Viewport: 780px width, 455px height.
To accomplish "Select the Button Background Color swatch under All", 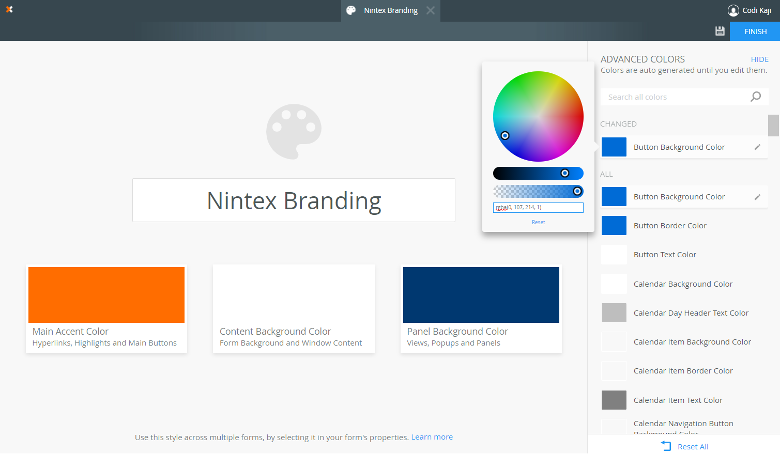I will pyautogui.click(x=614, y=196).
